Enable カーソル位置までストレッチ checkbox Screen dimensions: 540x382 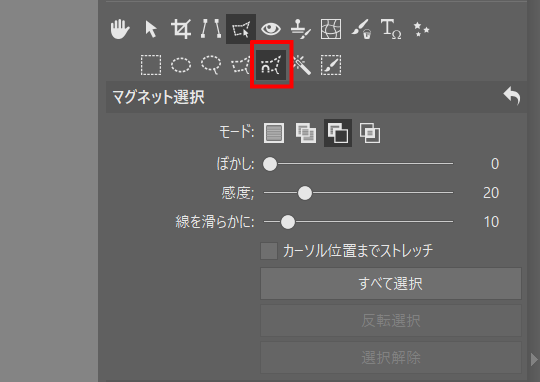coord(269,251)
